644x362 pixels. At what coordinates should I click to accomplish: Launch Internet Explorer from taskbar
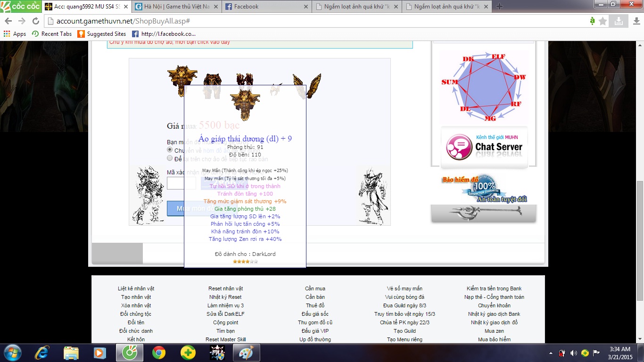pos(42,353)
